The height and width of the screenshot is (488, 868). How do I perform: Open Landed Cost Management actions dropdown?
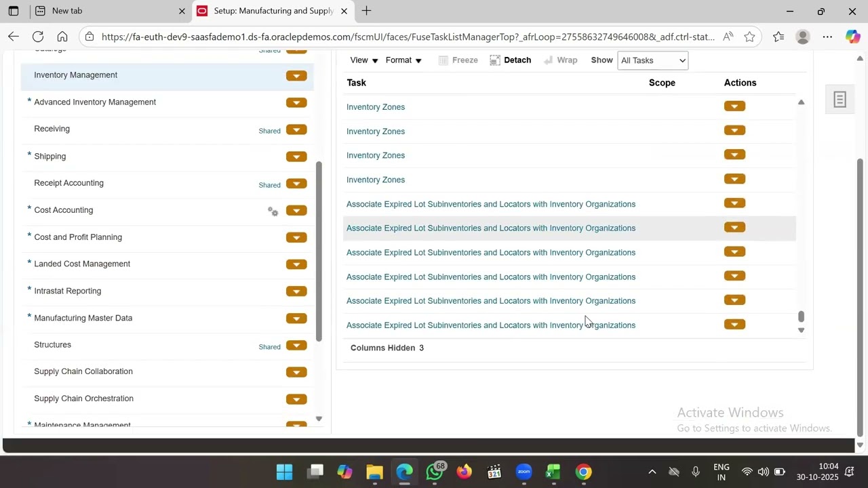point(296,264)
